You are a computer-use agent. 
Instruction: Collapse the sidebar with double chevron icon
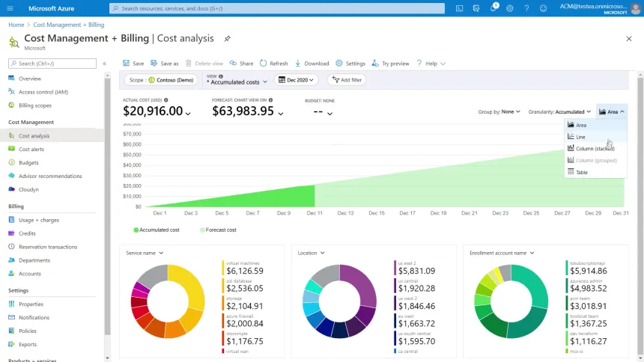pos(104,64)
